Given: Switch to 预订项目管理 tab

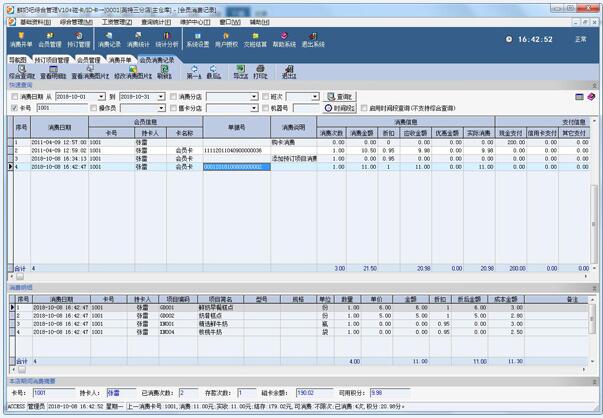Looking at the screenshot, I should click(52, 60).
